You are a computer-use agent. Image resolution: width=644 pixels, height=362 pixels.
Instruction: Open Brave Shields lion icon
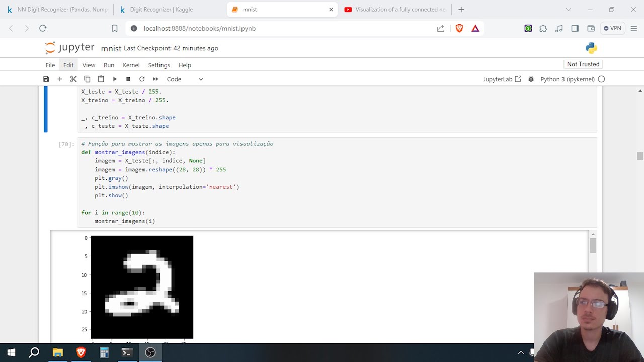point(459,28)
